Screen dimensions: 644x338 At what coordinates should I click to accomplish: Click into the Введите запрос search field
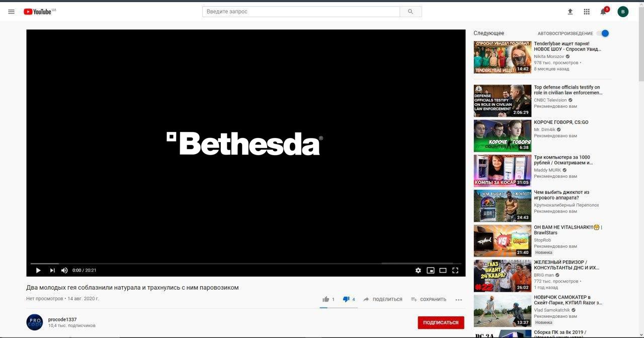(301, 12)
